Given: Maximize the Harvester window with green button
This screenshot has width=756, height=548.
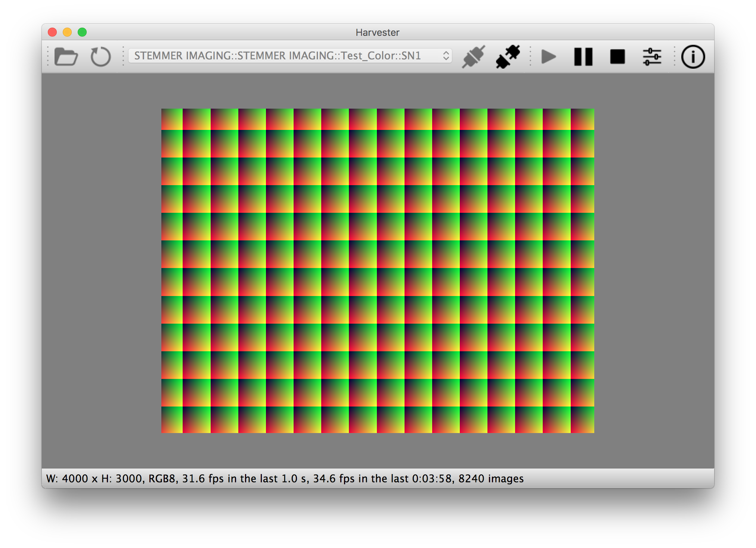Looking at the screenshot, I should coord(82,32).
